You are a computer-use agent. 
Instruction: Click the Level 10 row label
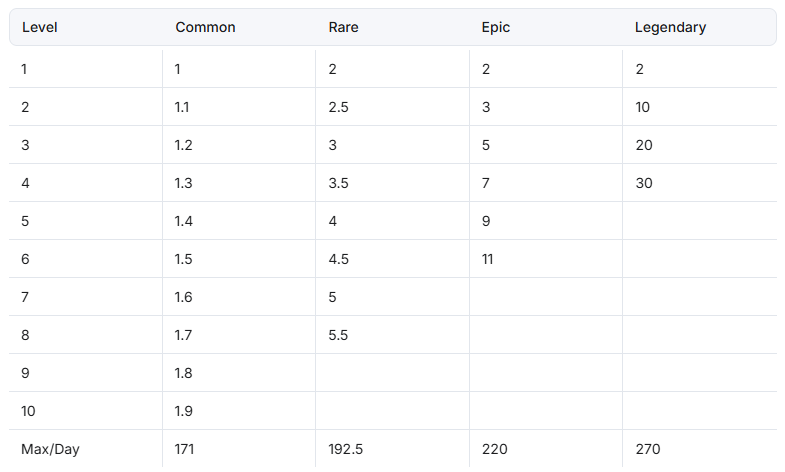tap(28, 411)
